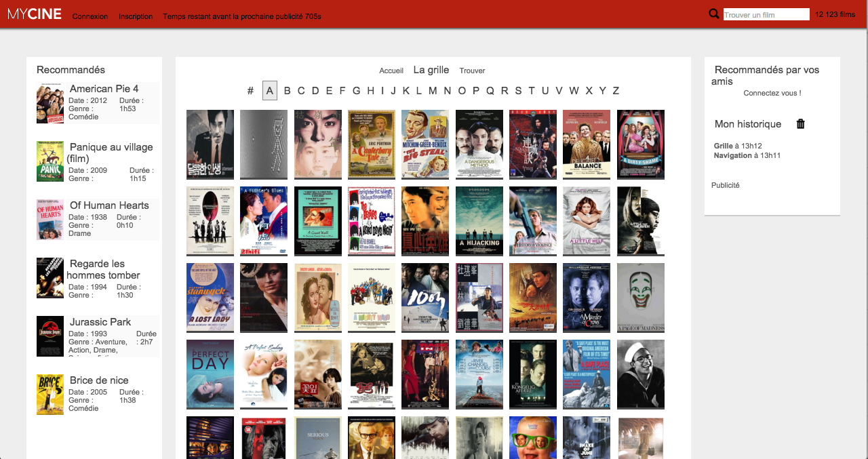
Task: Switch to the Trouver tab
Action: pyautogui.click(x=472, y=71)
